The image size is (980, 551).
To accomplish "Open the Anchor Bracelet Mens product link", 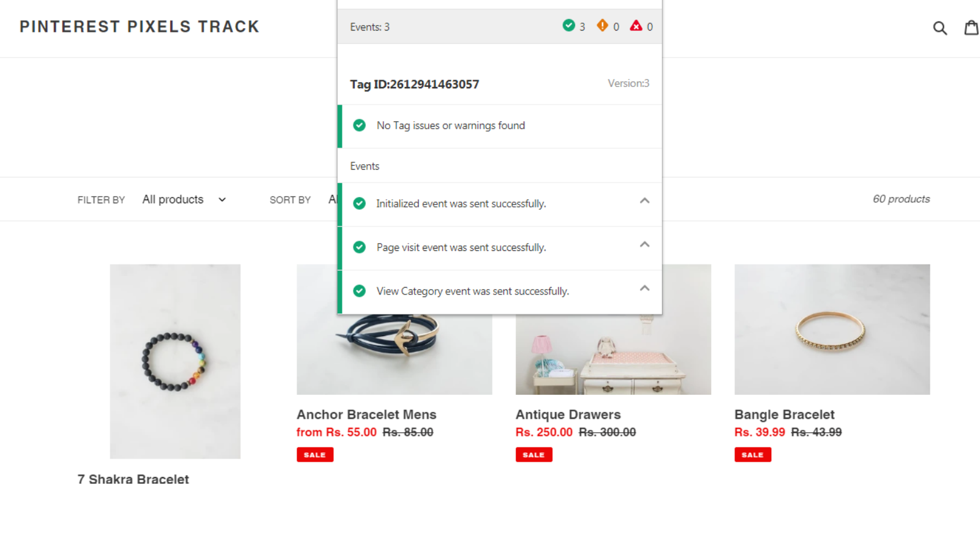I will pyautogui.click(x=366, y=414).
